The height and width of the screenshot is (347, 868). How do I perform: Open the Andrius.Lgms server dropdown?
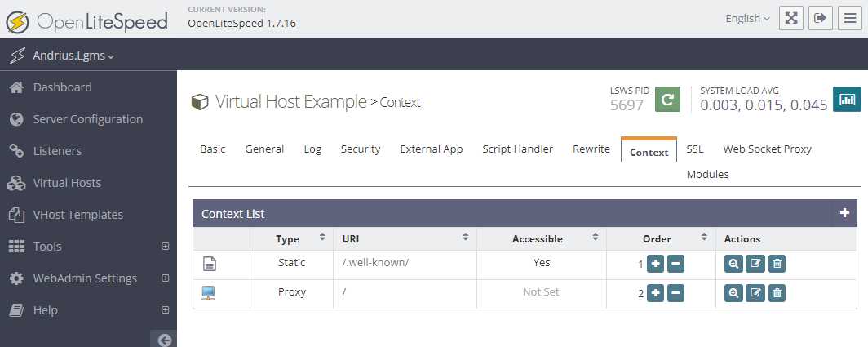pos(73,56)
